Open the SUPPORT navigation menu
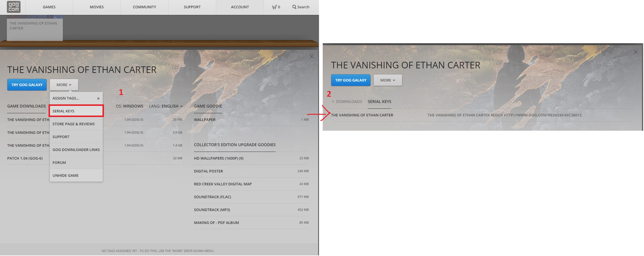 [192, 7]
